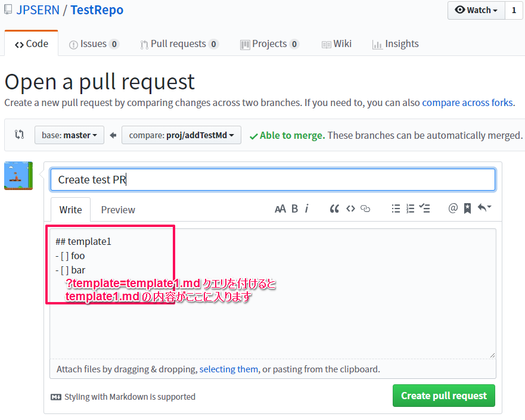This screenshot has width=525, height=420.
Task: Open the Watch dropdown
Action: click(476, 10)
